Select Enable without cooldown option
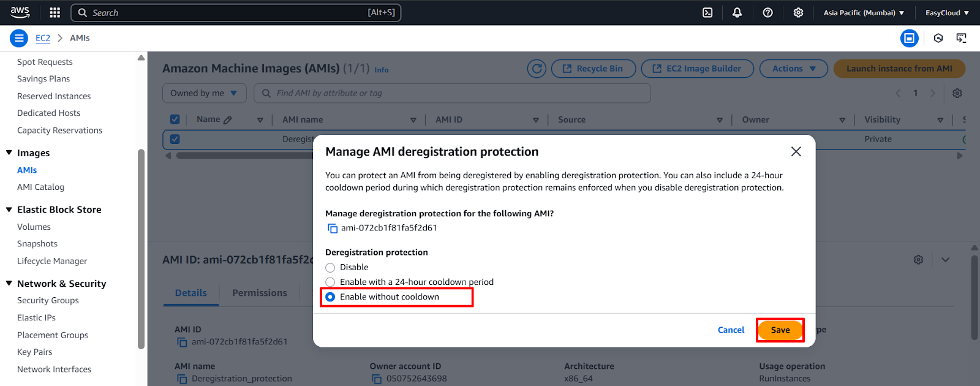Viewport: 980px width, 386px height. coord(330,297)
